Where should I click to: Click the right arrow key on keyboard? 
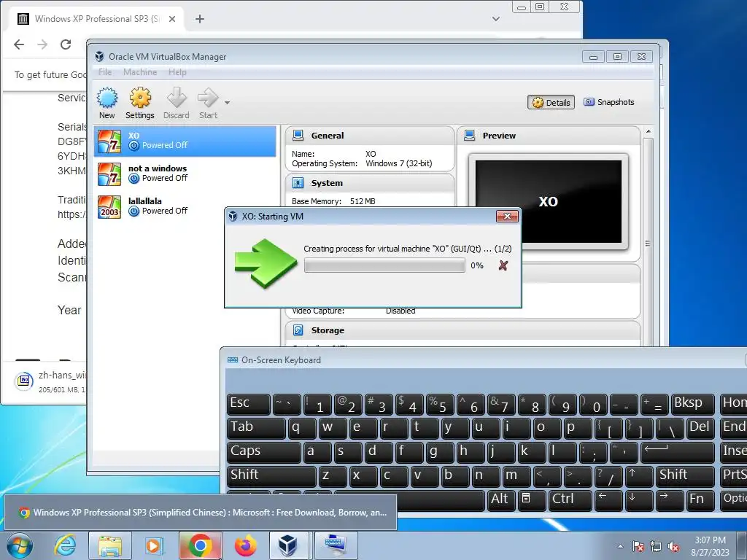(x=670, y=499)
